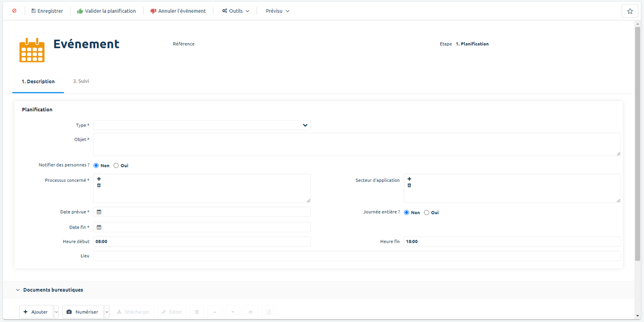
Task: Select Oui for Journée entière
Action: pos(427,213)
